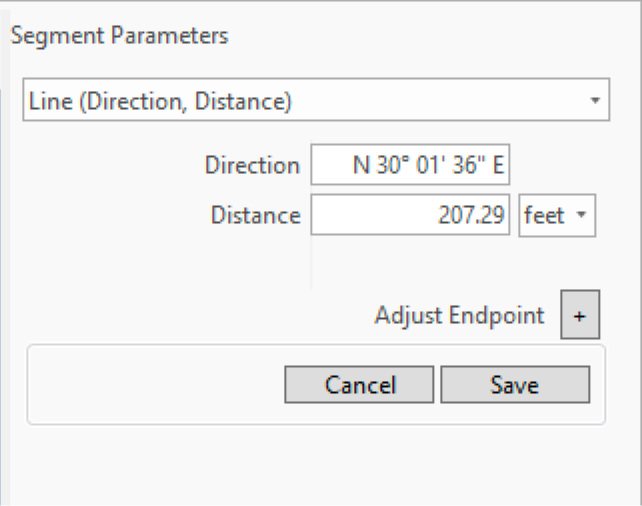
Task: Click the arrow on segment type combo box
Action: tap(595, 101)
